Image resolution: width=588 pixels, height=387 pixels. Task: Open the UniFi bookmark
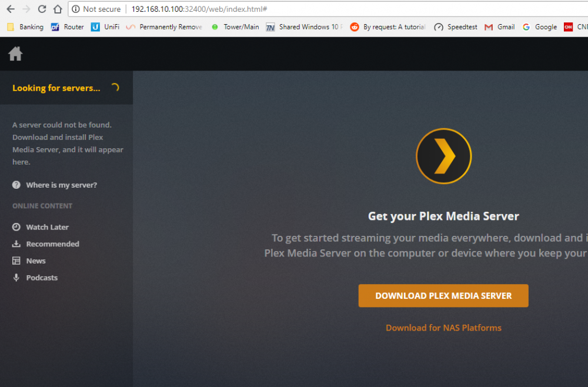point(105,27)
